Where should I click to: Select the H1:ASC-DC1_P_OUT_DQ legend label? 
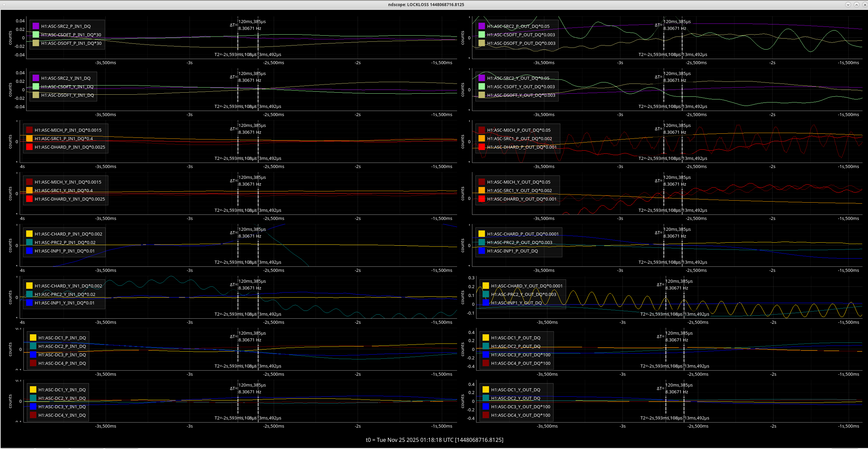coord(516,338)
